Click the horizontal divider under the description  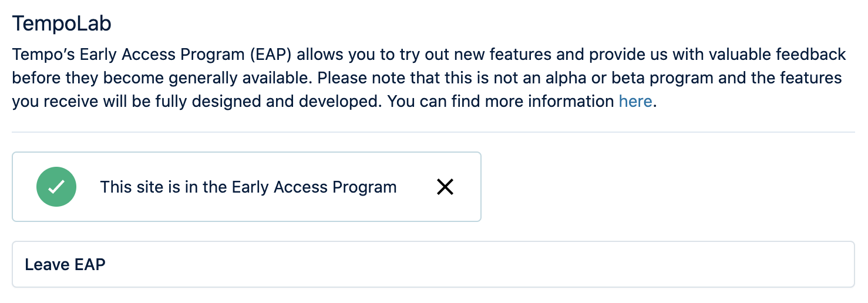[433, 132]
